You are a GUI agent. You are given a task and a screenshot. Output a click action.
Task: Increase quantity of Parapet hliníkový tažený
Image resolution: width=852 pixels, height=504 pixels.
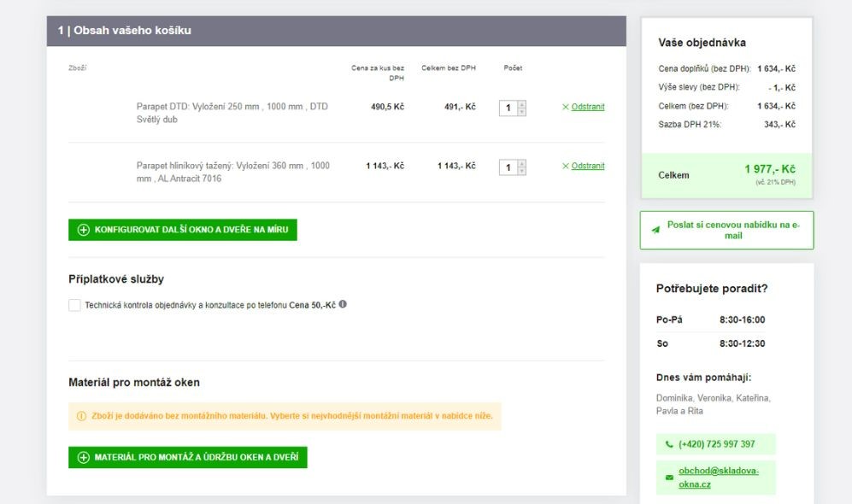coord(522,164)
